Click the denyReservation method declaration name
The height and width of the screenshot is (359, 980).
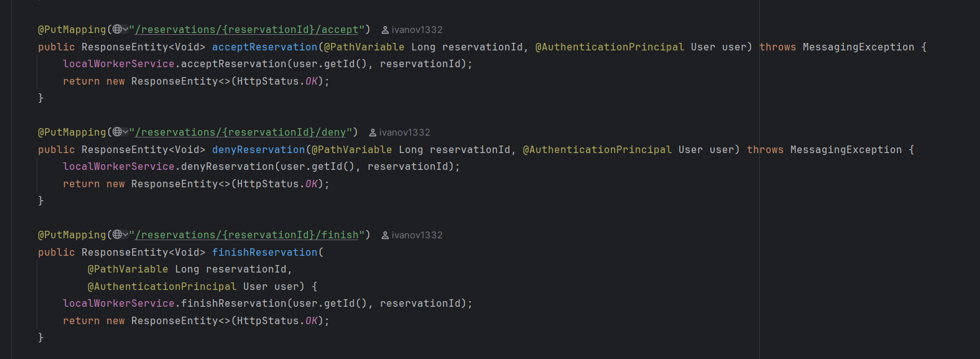[258, 149]
